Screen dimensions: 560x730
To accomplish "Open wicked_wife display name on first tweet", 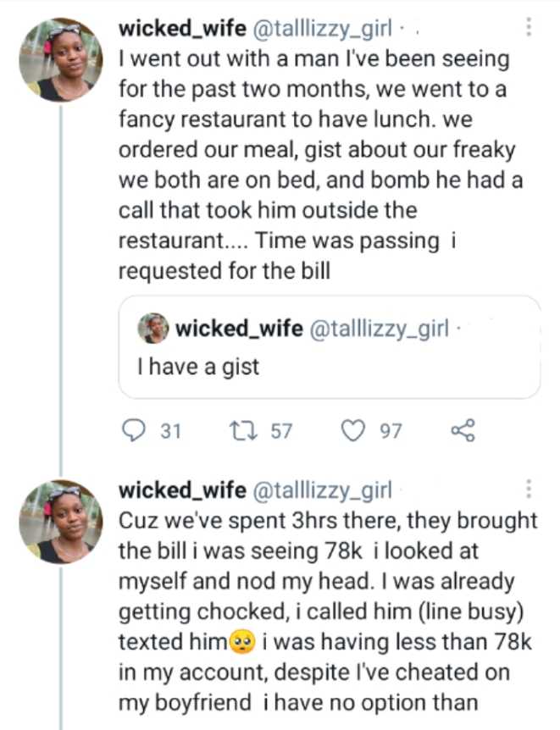I will [x=181, y=29].
